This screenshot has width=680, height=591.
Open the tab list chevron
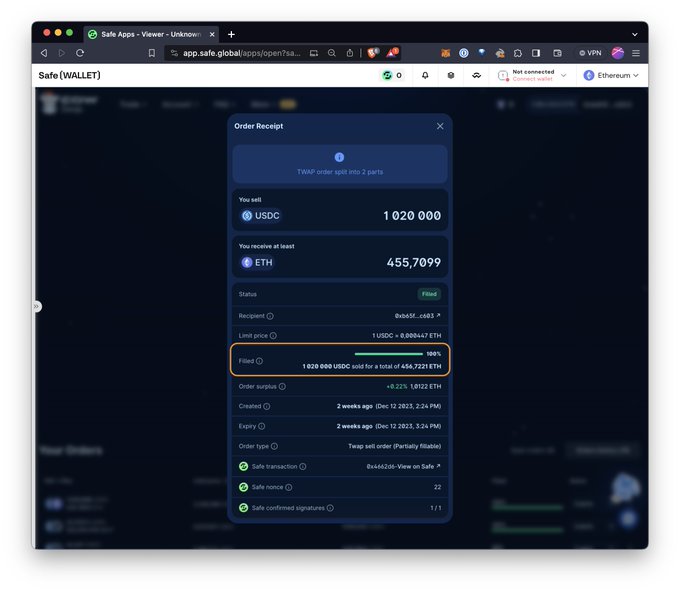pos(634,34)
